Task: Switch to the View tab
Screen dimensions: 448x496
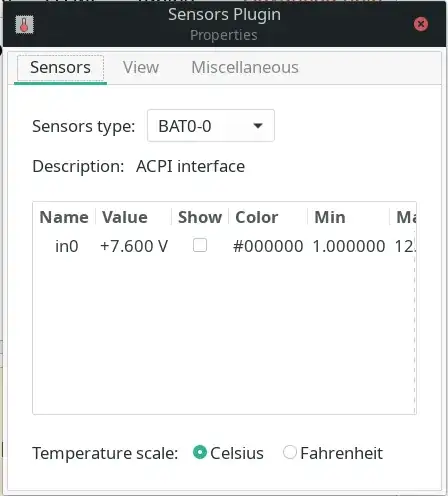Action: click(141, 68)
